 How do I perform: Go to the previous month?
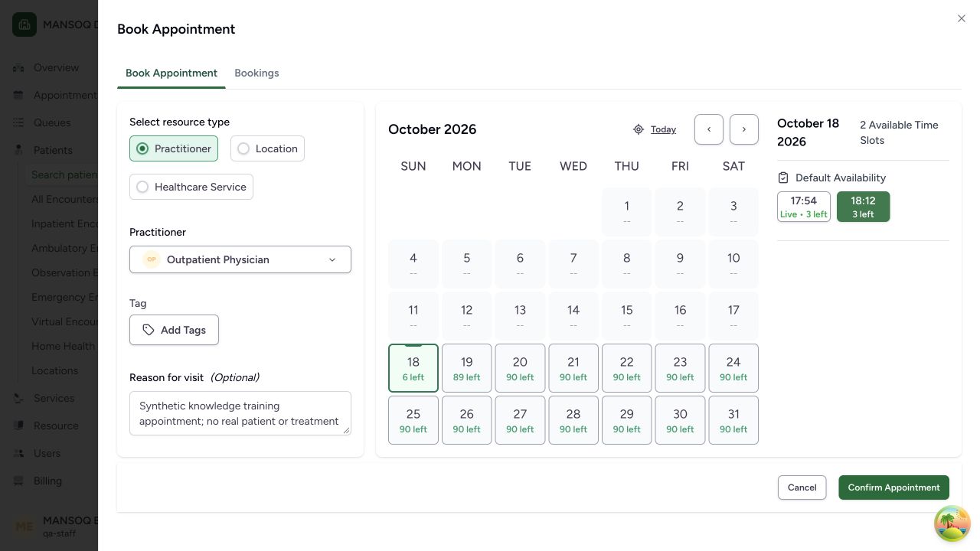pyautogui.click(x=709, y=129)
